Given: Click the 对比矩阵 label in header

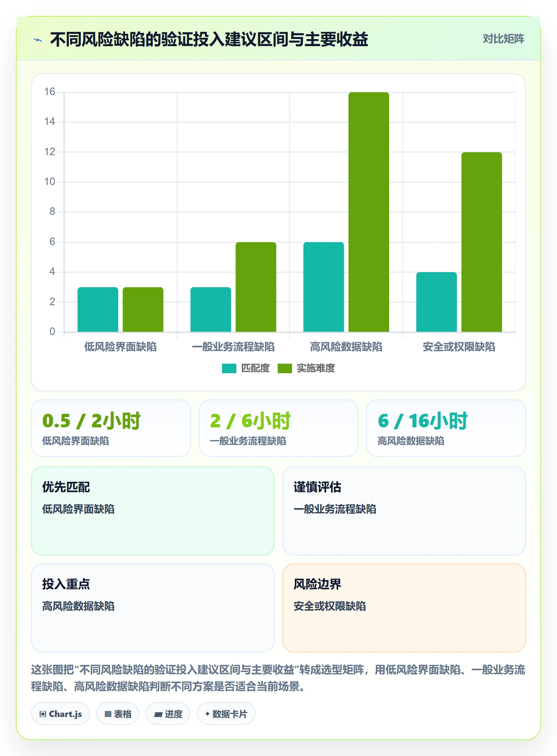Looking at the screenshot, I should 503,39.
